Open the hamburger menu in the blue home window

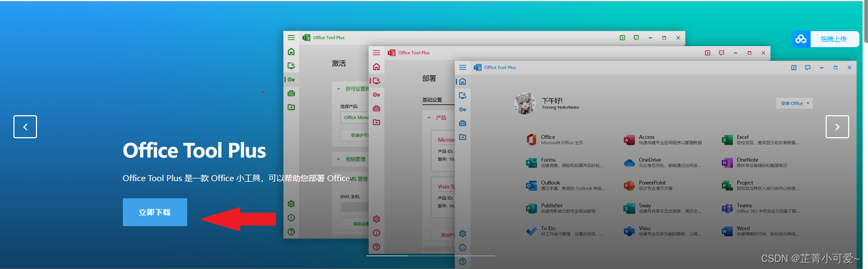pyautogui.click(x=462, y=68)
